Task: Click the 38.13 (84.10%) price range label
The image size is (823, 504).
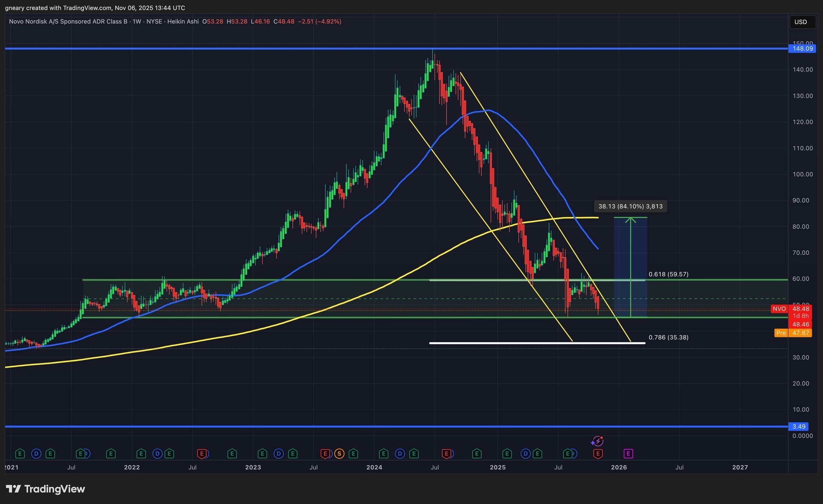Action: coord(630,206)
